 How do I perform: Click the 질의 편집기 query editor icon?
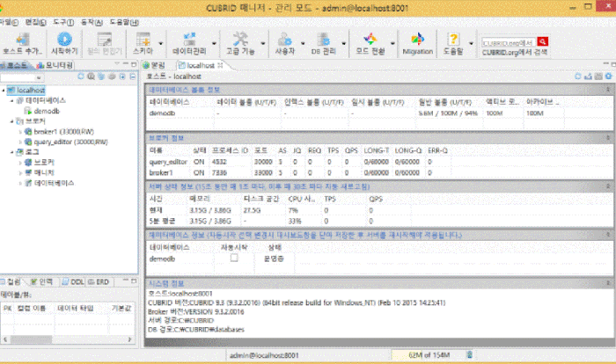(105, 40)
